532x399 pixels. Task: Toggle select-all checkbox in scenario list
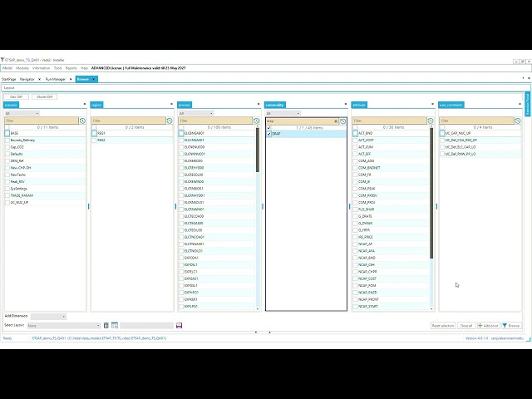click(7, 127)
